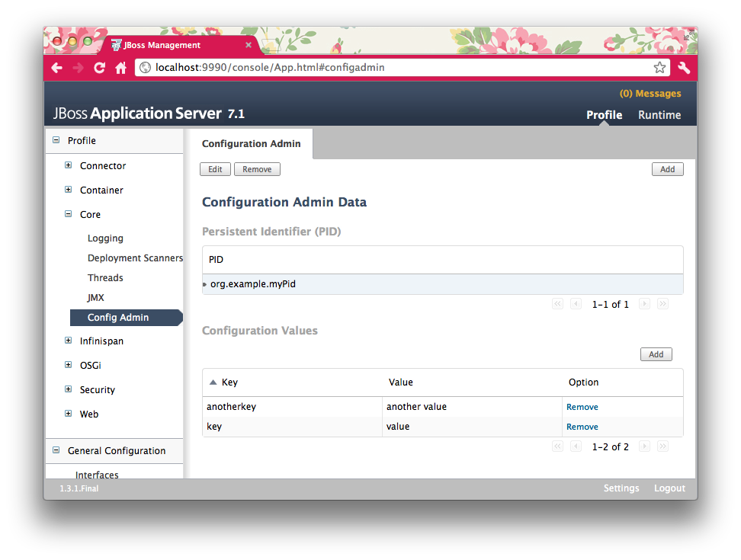This screenshot has height=560, width=741.
Task: Expand the Container tree node
Action: [69, 190]
